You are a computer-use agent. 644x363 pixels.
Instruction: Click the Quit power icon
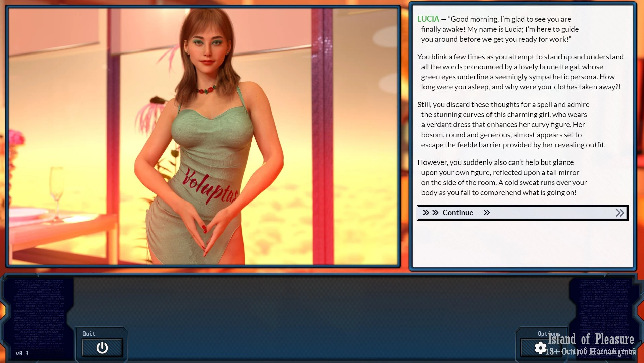pyautogui.click(x=102, y=348)
